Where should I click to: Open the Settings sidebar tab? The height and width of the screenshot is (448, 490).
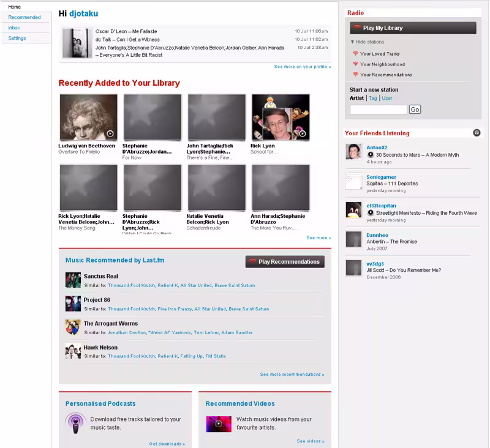click(17, 38)
